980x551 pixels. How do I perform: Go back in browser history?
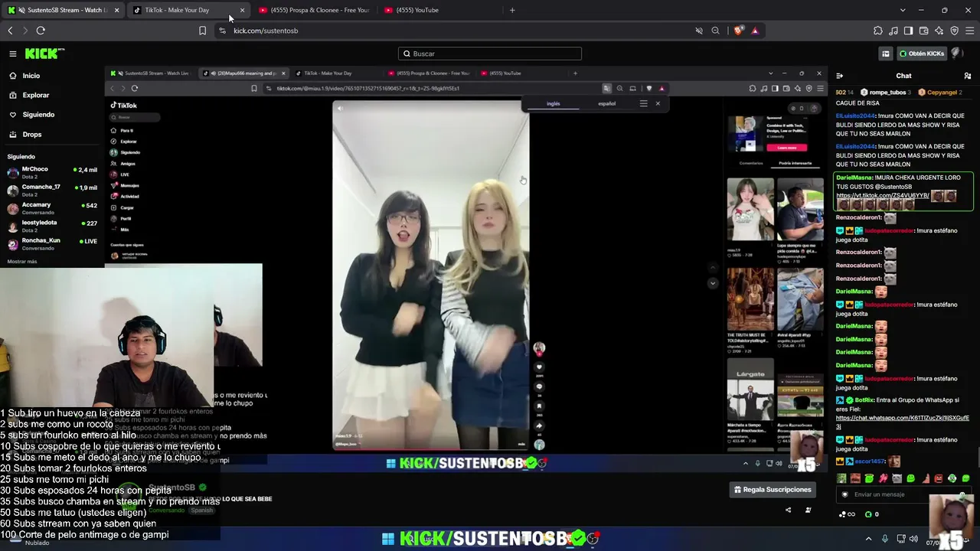click(x=10, y=31)
